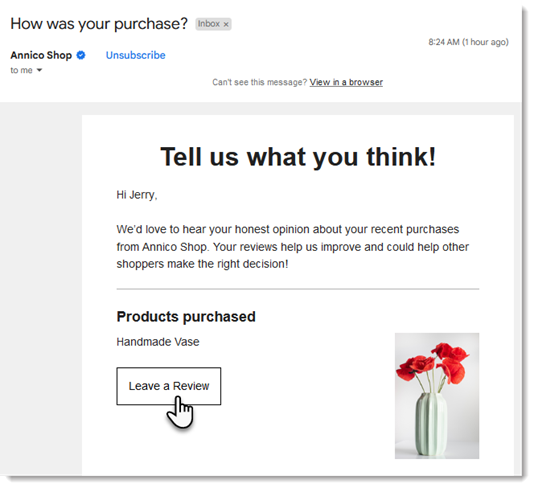Screen dimensions: 534x488
Task: Open 'View in a browser' link
Action: click(x=346, y=82)
